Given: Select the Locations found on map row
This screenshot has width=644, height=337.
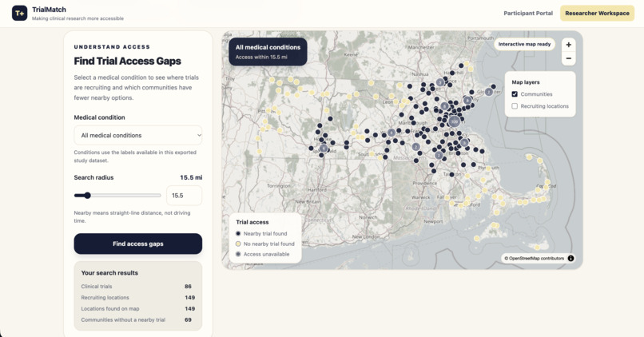Looking at the screenshot, I should pyautogui.click(x=137, y=309).
